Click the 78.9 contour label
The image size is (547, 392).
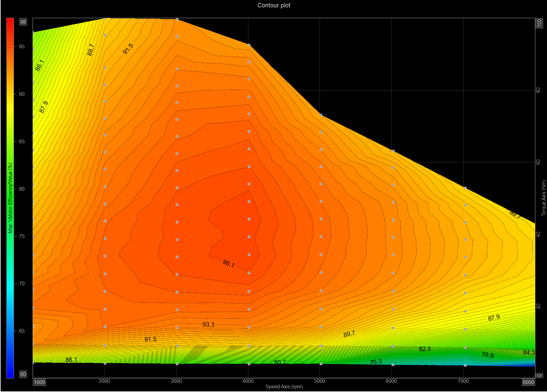click(x=488, y=355)
